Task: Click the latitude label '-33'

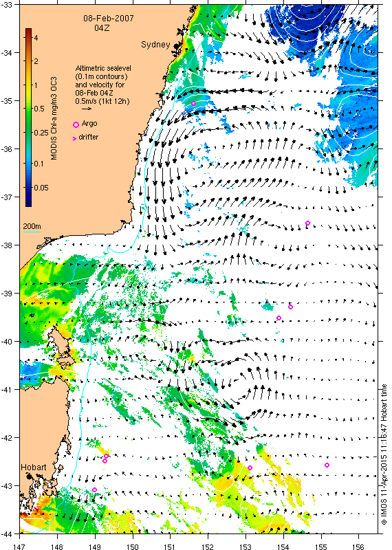Action: pos(6,5)
